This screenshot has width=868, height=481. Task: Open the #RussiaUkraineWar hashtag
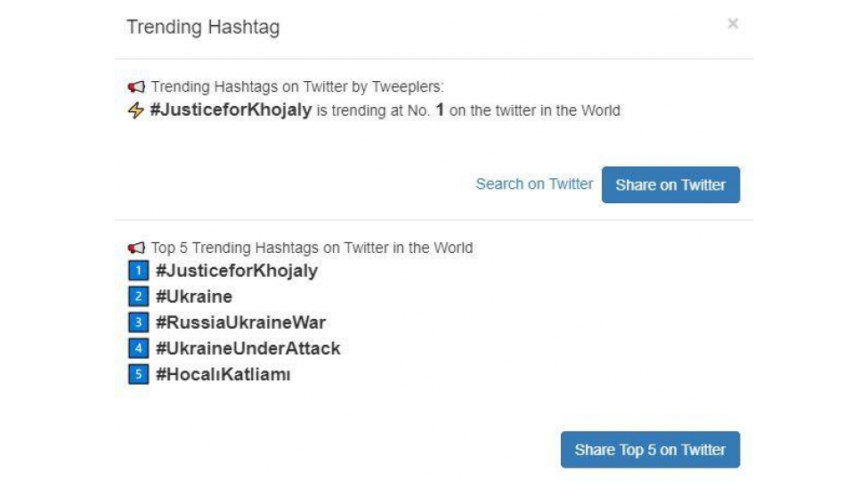pos(240,322)
